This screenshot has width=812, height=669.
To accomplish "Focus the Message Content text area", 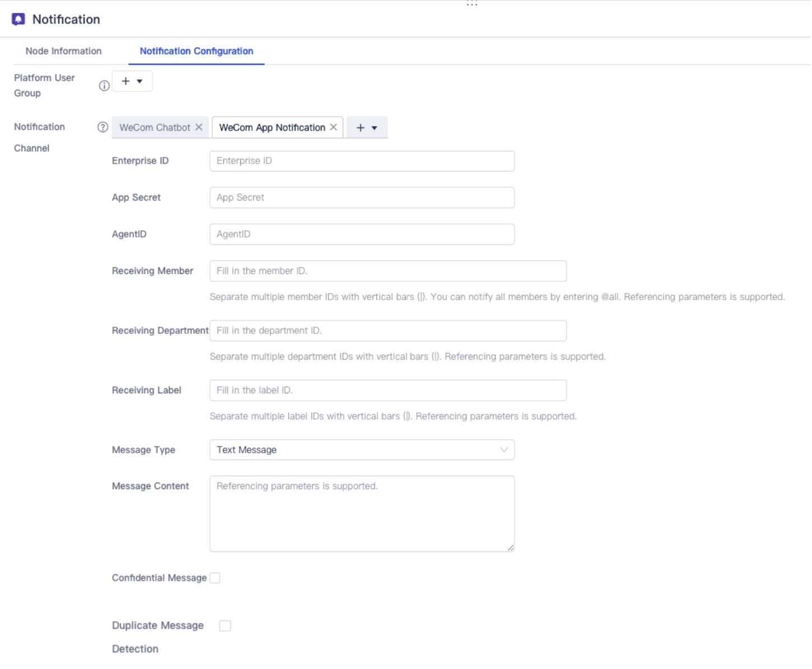I will pyautogui.click(x=362, y=513).
